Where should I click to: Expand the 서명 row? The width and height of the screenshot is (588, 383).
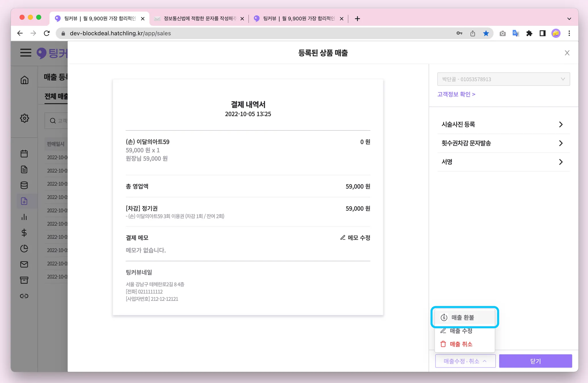[x=503, y=162]
